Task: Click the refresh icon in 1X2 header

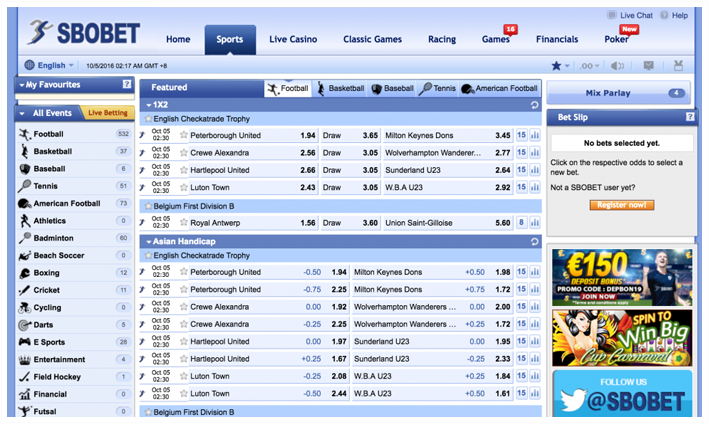Action: [534, 104]
